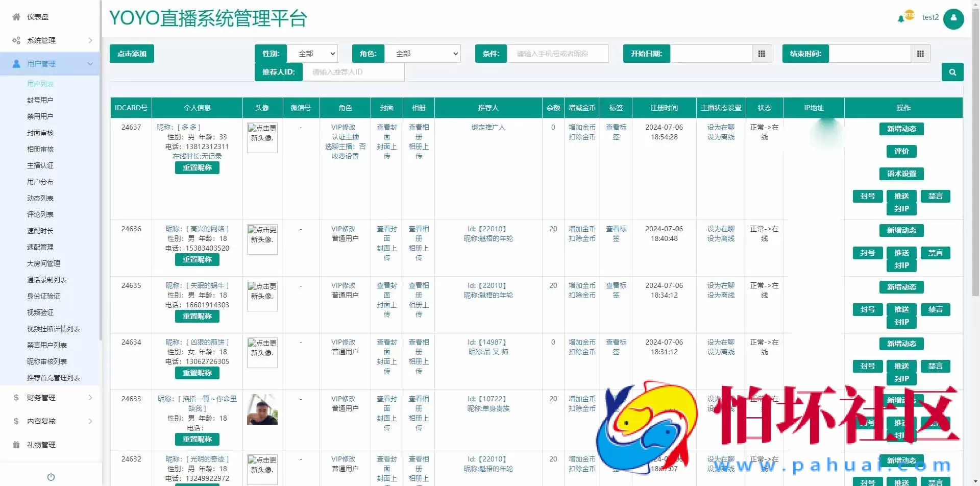Click 重置昵称 for user 多多

tap(197, 167)
